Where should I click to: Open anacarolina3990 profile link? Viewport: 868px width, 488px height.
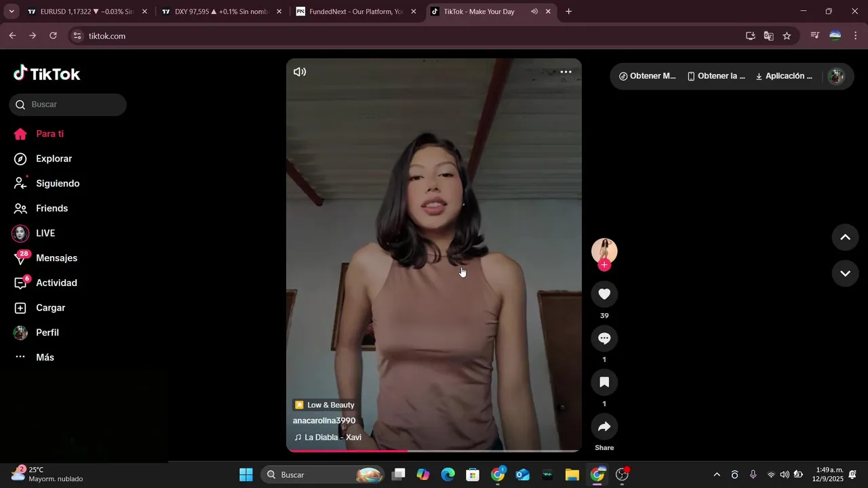coord(324,420)
